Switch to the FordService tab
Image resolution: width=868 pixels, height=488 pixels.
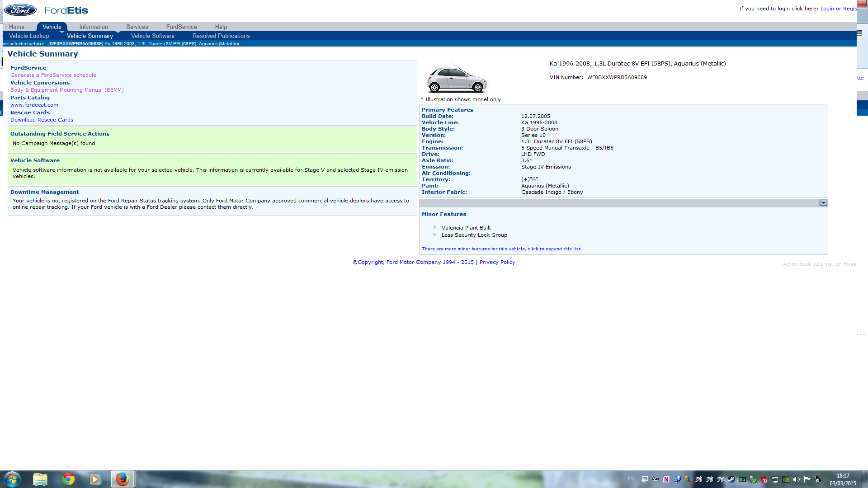point(181,27)
